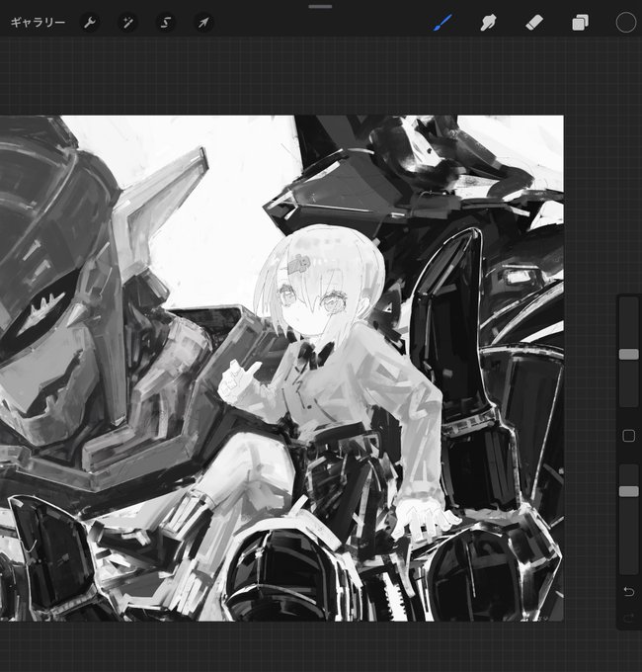The height and width of the screenshot is (672, 642).
Task: Tap the square modify button in sidebar
Action: point(629,436)
